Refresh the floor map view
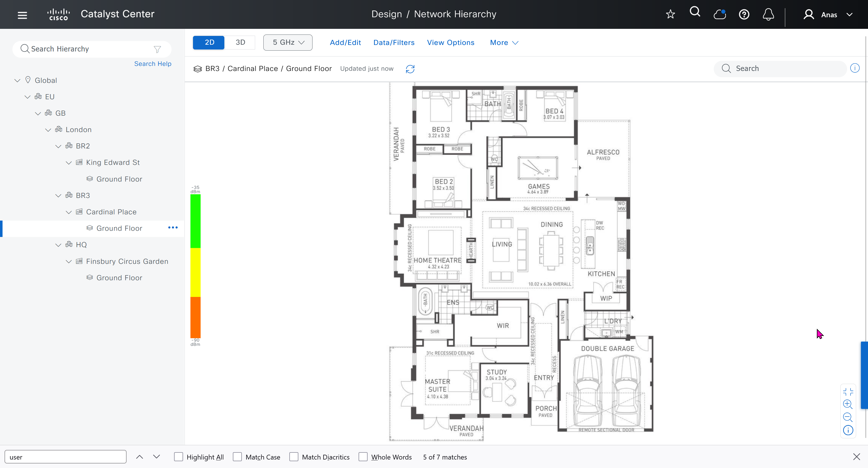This screenshot has width=868, height=468. click(x=410, y=69)
